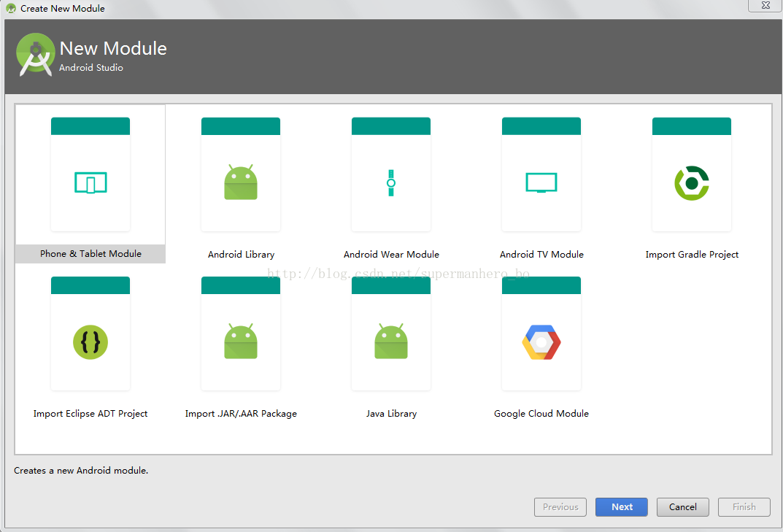Select the Google Cloud hexagon icon
Screen dimensions: 783x532
point(541,342)
